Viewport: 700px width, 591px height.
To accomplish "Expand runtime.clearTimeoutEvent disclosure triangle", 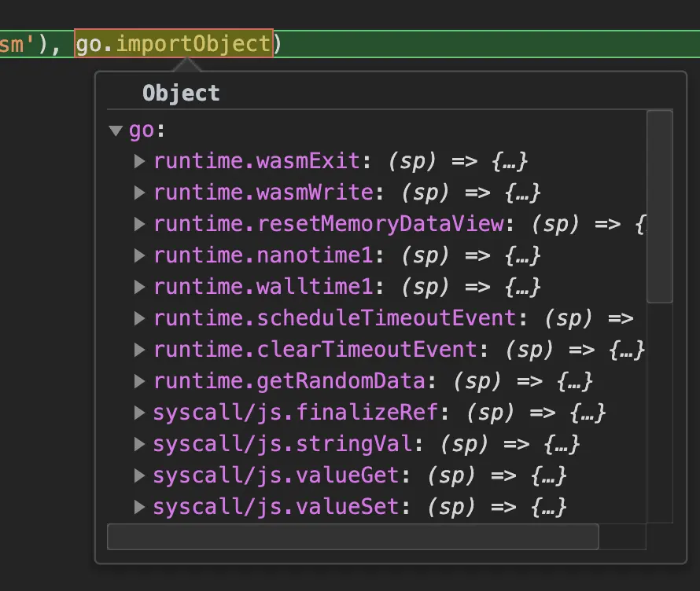I will (x=140, y=350).
